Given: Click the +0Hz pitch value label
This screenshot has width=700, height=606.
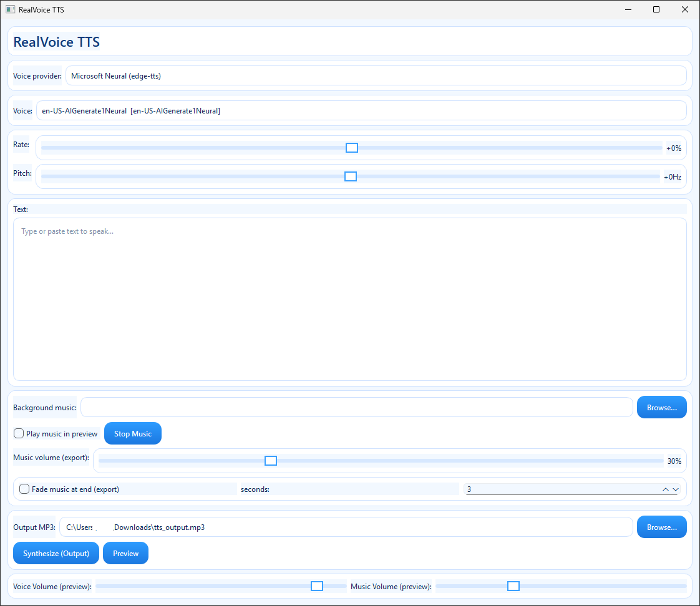Looking at the screenshot, I should (x=673, y=176).
